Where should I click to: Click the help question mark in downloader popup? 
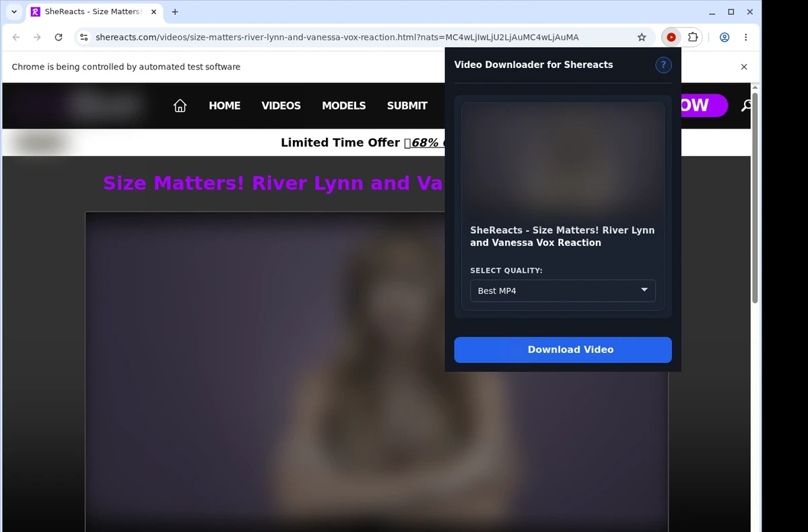coord(663,65)
